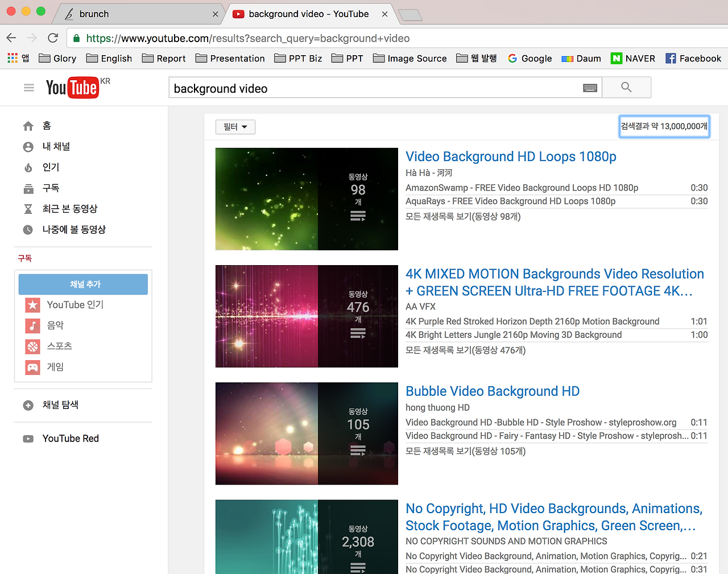The height and width of the screenshot is (574, 728).
Task: Open the Facebook bookmark
Action: point(693,58)
